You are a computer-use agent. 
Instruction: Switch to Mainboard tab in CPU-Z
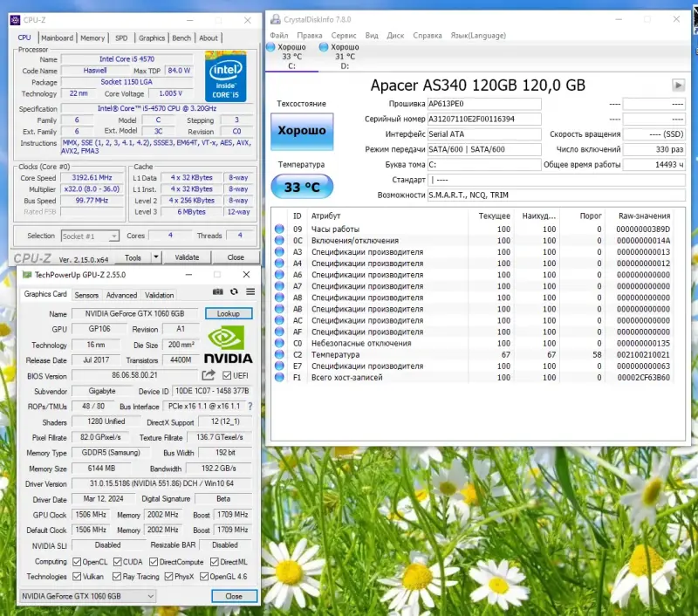coord(57,38)
